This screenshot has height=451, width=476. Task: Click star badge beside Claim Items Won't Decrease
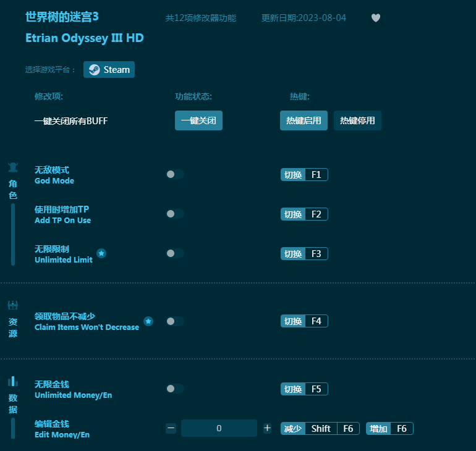tap(148, 321)
